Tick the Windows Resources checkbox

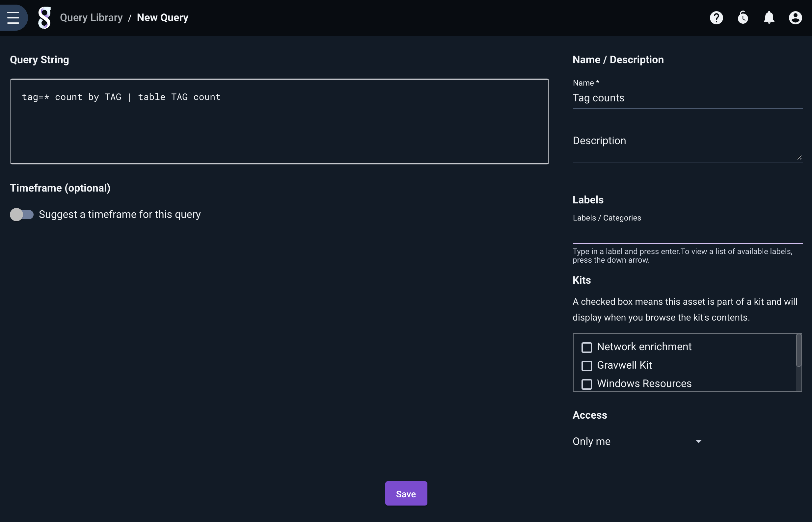point(586,384)
